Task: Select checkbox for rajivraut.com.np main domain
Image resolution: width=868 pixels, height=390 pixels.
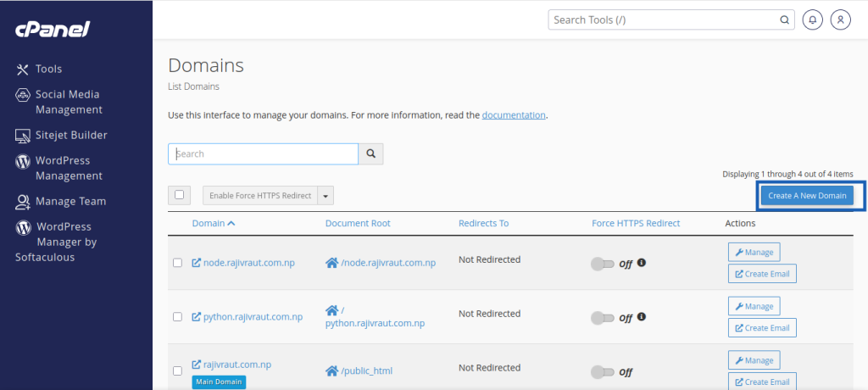Action: click(178, 370)
